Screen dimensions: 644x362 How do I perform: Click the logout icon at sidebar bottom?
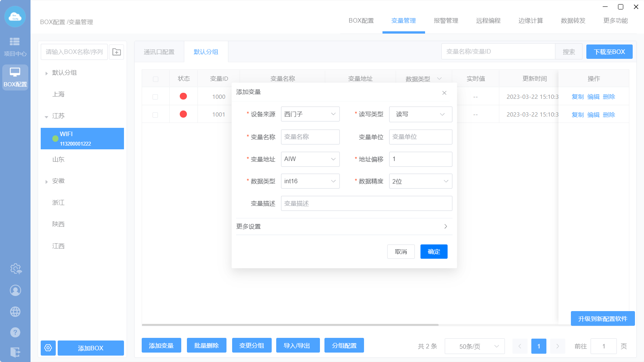(x=15, y=352)
